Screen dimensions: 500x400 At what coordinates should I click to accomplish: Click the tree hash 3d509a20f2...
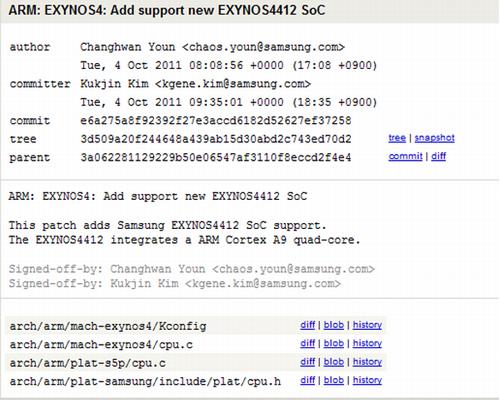click(x=216, y=139)
